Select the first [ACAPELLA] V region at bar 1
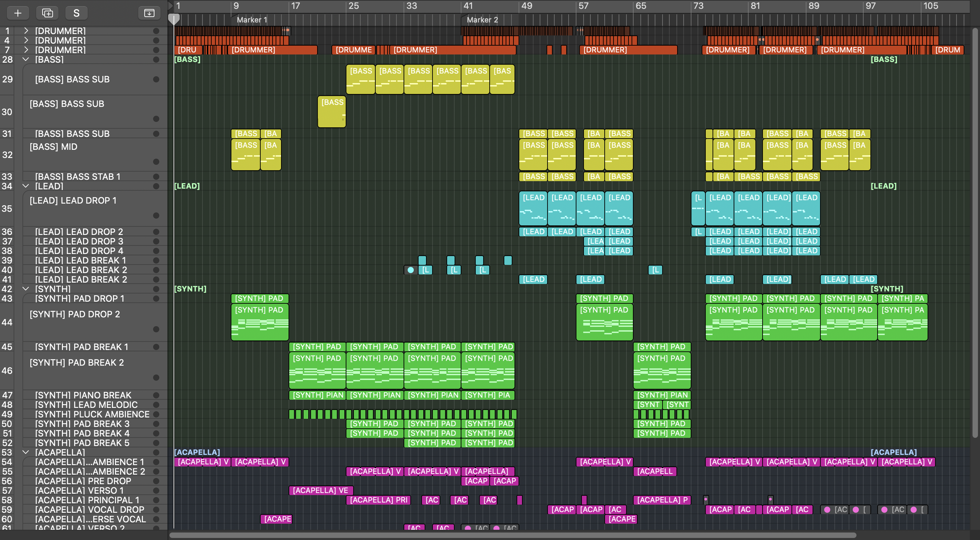Viewport: 980px width, 540px height. [x=202, y=462]
